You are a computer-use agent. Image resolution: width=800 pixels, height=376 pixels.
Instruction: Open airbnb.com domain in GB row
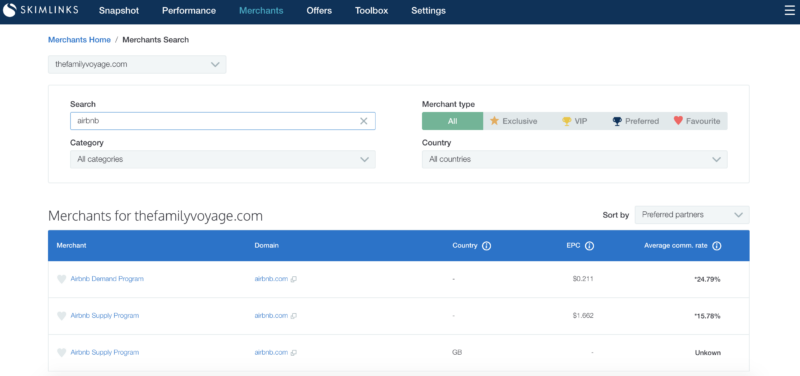(x=271, y=353)
